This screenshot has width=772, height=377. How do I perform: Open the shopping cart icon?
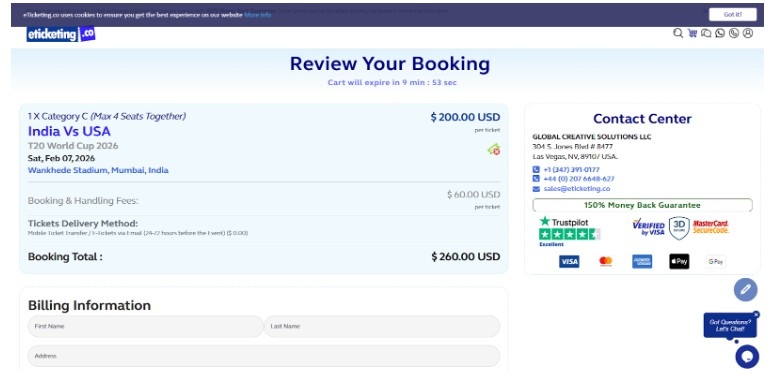(692, 33)
